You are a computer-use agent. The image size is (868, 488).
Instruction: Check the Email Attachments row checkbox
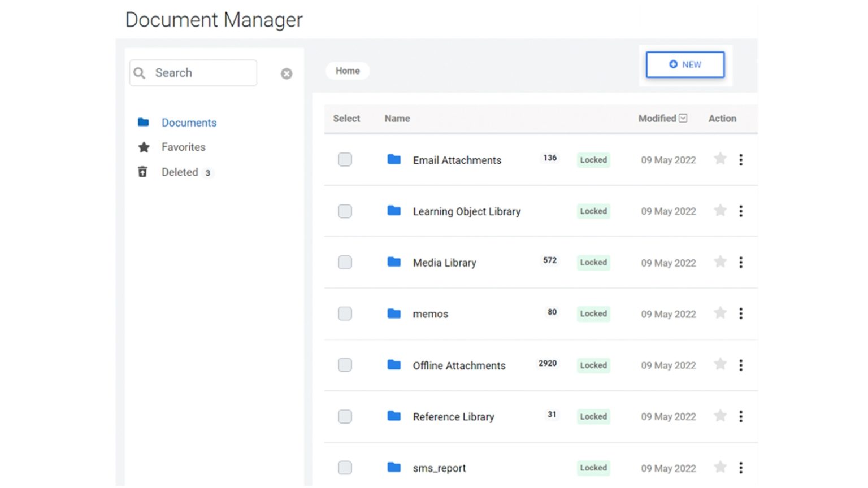[345, 160]
